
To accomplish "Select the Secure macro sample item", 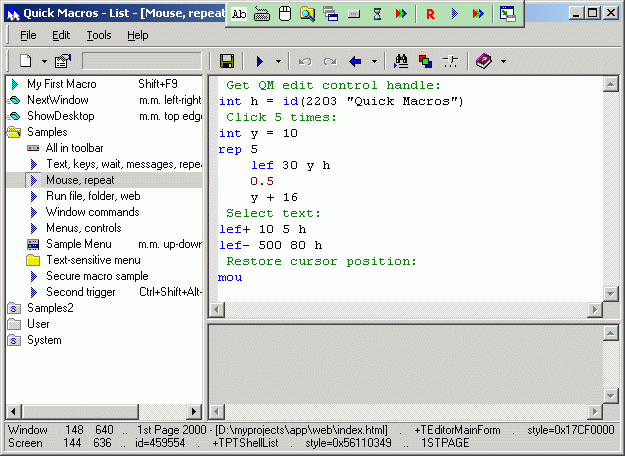I will pyautogui.click(x=97, y=276).
